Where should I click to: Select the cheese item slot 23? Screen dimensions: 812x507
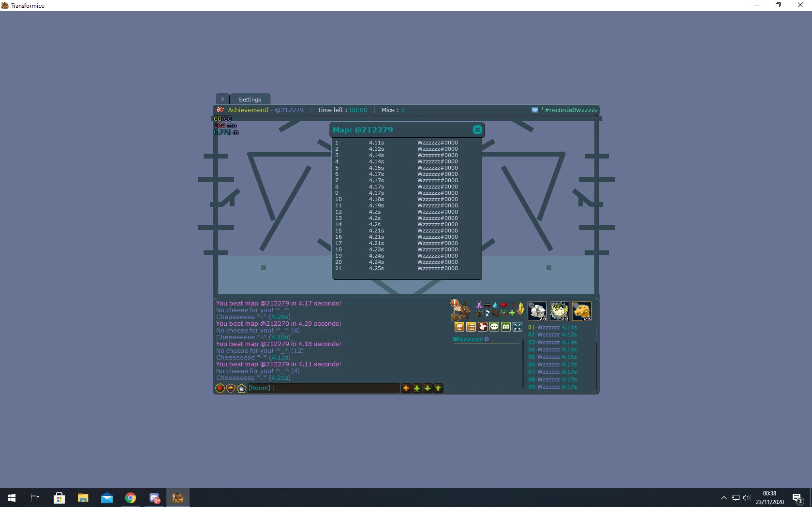click(x=582, y=311)
